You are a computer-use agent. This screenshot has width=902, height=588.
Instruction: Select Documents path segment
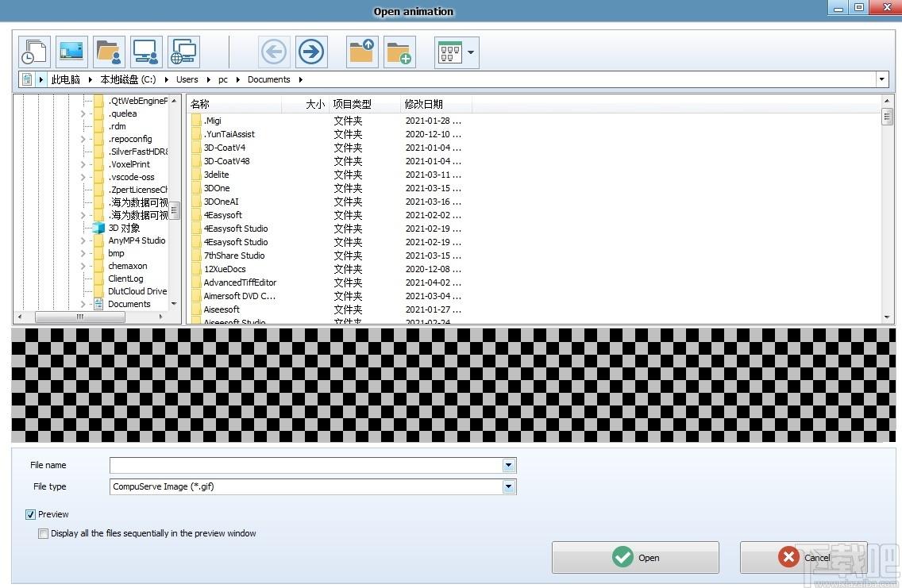click(x=268, y=79)
